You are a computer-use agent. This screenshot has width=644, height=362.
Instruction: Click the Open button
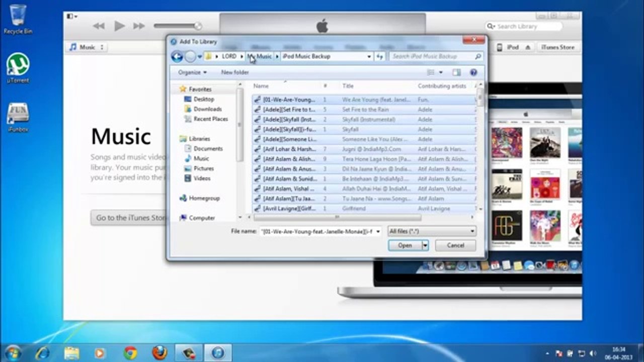[x=405, y=245]
